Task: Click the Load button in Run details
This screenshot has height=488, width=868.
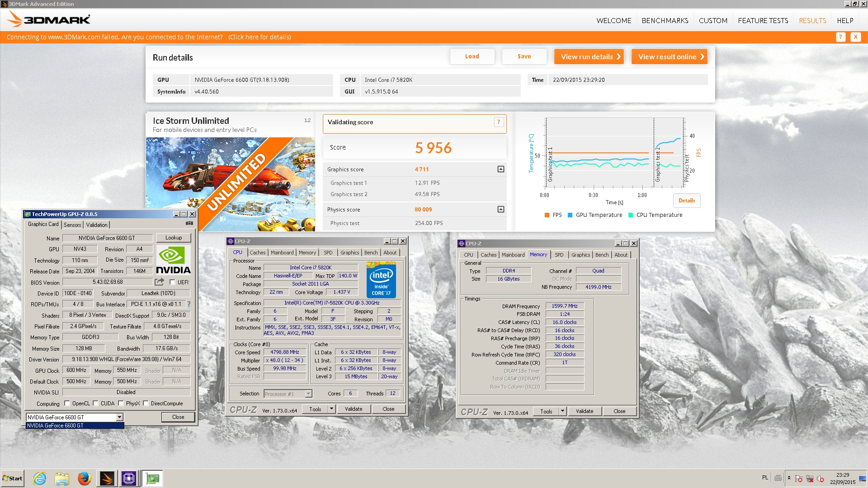Action: pos(472,56)
